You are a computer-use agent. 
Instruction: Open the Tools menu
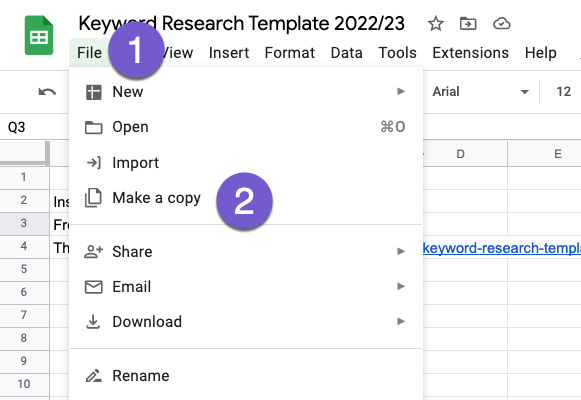(x=397, y=53)
